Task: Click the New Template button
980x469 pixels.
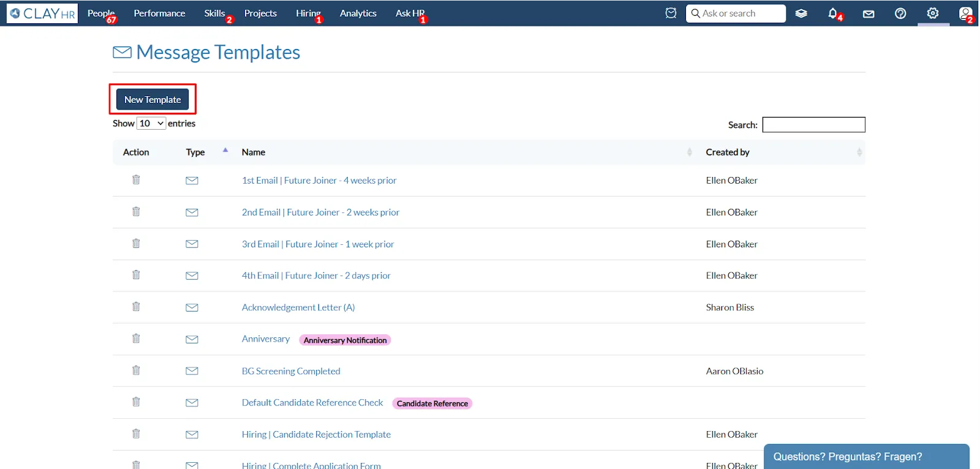Action: [153, 99]
